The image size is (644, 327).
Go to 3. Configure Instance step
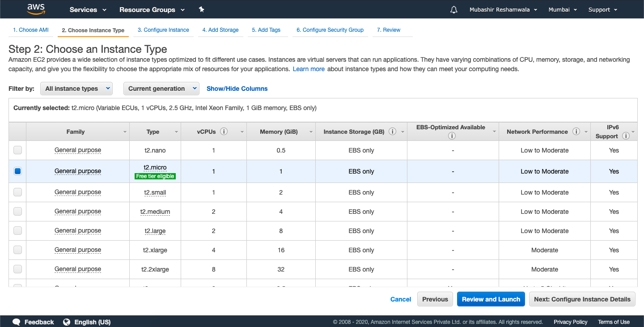[163, 30]
